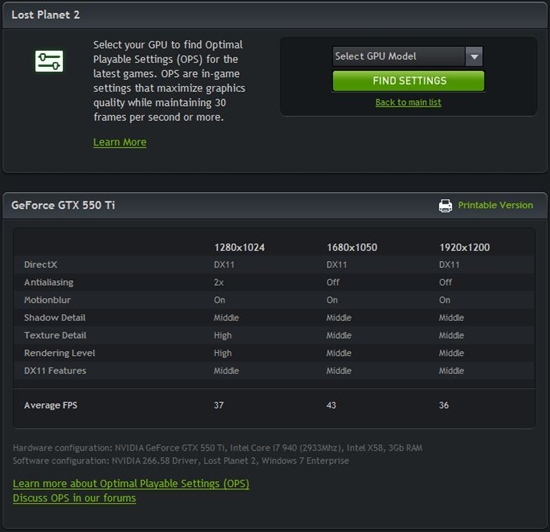Open the Learn More link
Screen dimensions: 550x532
click(x=120, y=142)
